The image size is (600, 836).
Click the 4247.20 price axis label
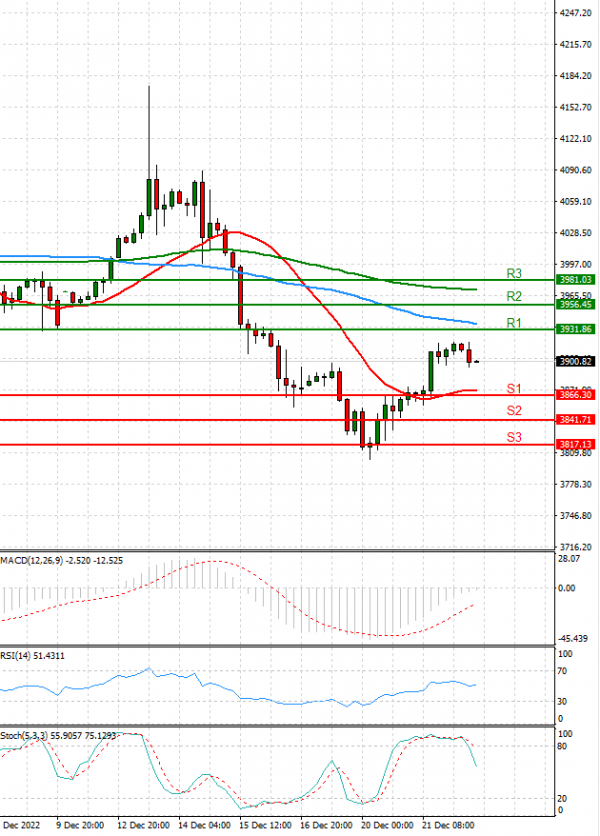[575, 13]
